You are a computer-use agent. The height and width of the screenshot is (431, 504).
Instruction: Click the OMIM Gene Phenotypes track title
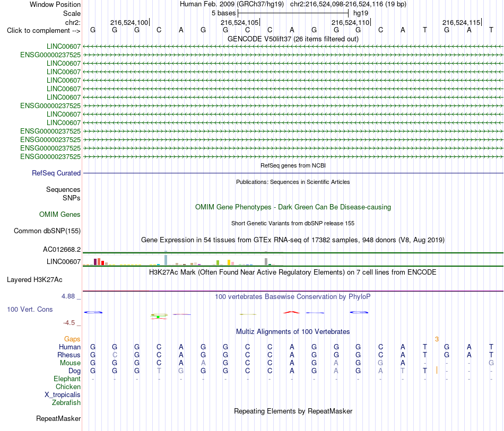click(x=293, y=207)
